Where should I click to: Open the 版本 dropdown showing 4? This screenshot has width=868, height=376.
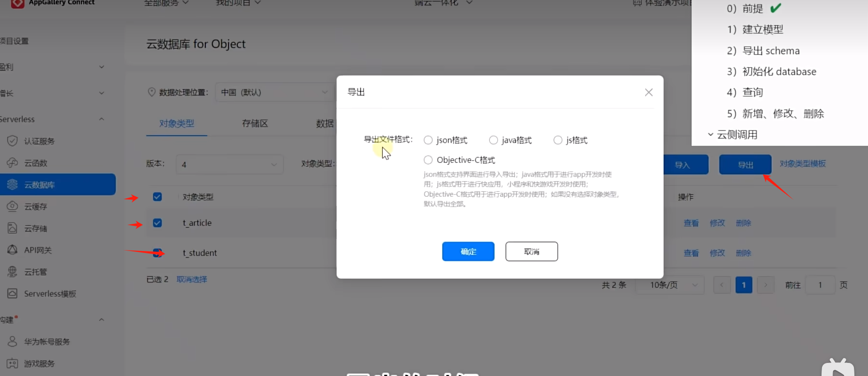point(230,165)
